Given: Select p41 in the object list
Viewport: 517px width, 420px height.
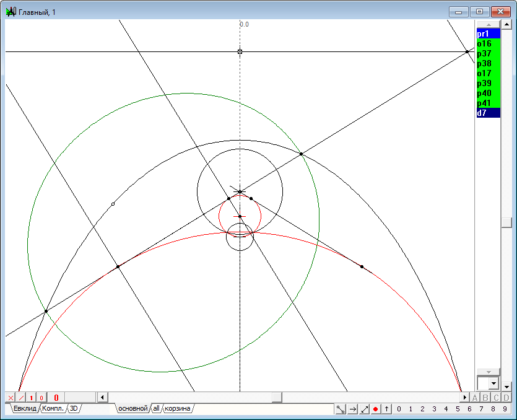Looking at the screenshot, I should (x=489, y=103).
